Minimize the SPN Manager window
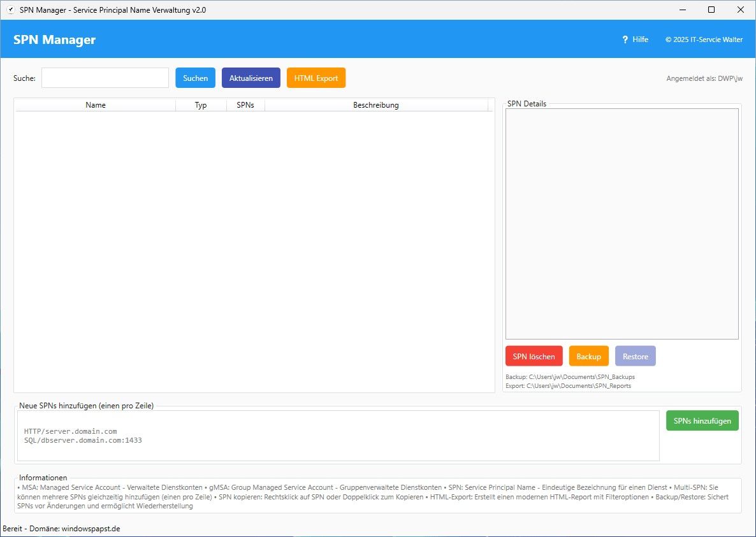This screenshot has height=537, width=756. click(682, 10)
